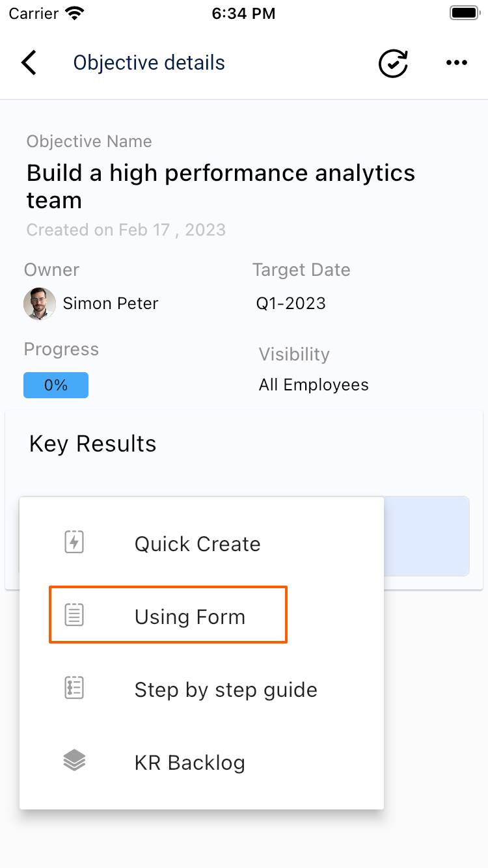Click the back arrow in the header
Image resolution: width=488 pixels, height=868 pixels.
pos(29,62)
